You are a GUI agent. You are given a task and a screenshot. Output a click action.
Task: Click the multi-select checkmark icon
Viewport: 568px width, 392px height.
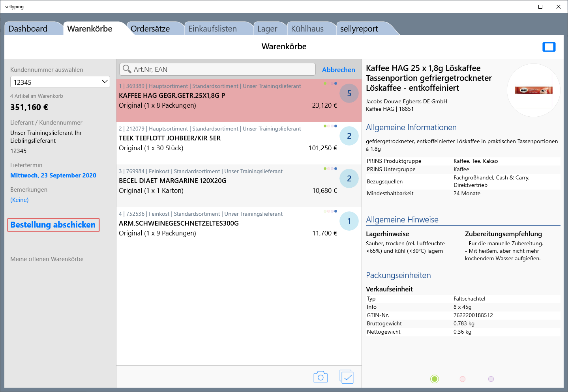(x=347, y=377)
